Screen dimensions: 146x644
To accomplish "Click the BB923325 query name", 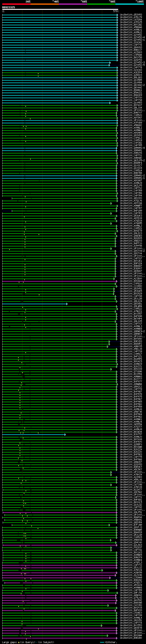I will 8,7.
